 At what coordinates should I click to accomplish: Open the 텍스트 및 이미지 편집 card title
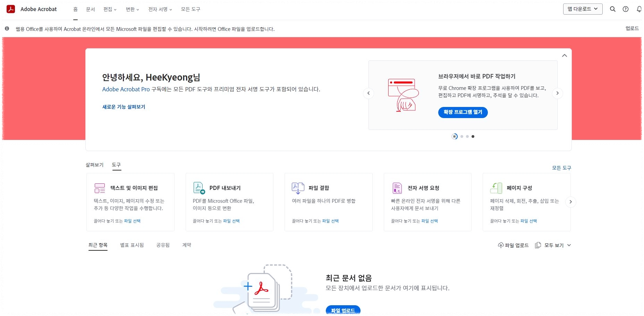134,188
